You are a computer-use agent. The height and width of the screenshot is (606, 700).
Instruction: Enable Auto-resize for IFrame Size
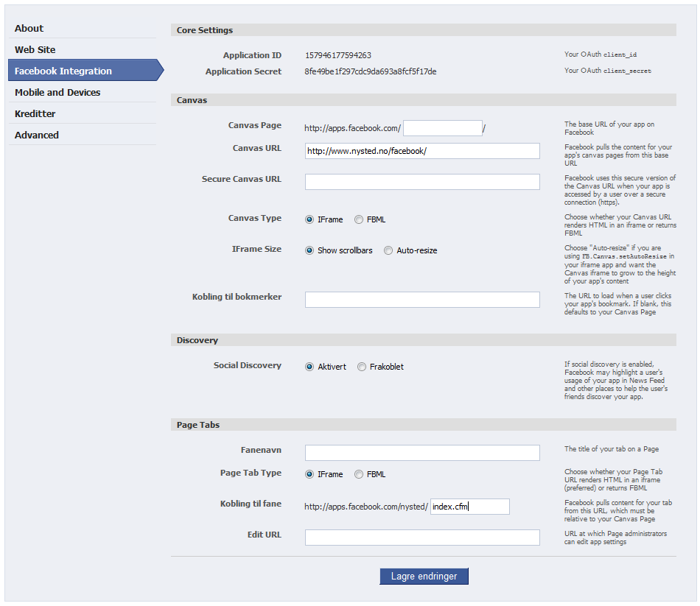pyautogui.click(x=388, y=250)
